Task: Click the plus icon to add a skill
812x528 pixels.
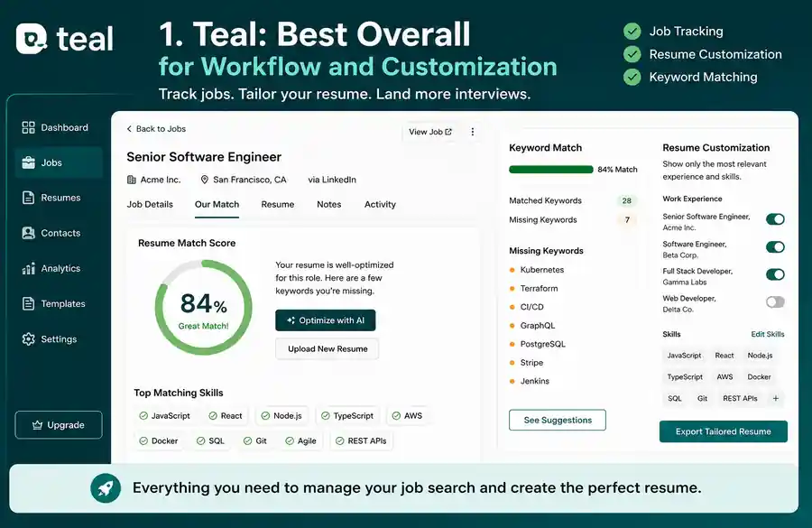Action: click(x=776, y=398)
